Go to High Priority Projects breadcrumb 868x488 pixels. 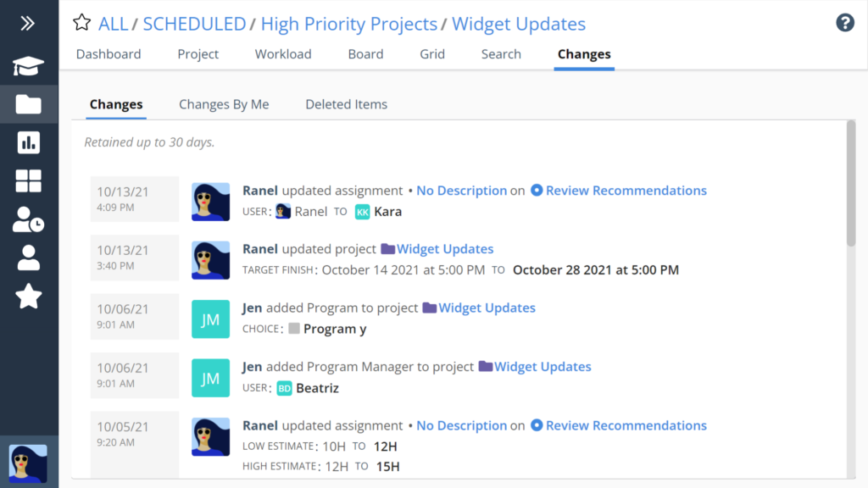348,24
